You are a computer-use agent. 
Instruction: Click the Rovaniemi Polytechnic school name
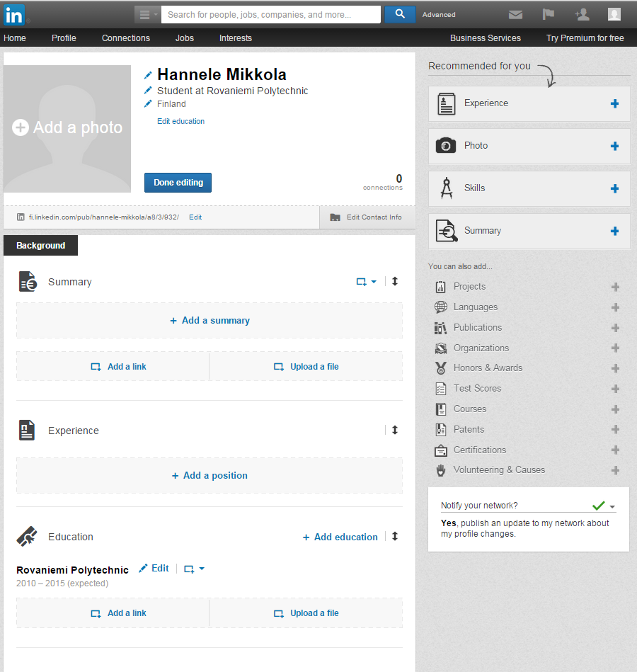coord(72,570)
